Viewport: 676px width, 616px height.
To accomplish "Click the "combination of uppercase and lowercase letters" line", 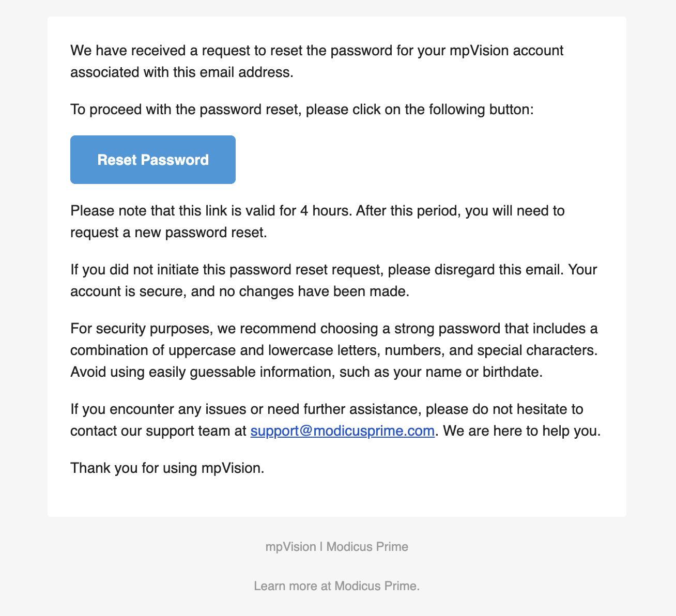I will (334, 350).
